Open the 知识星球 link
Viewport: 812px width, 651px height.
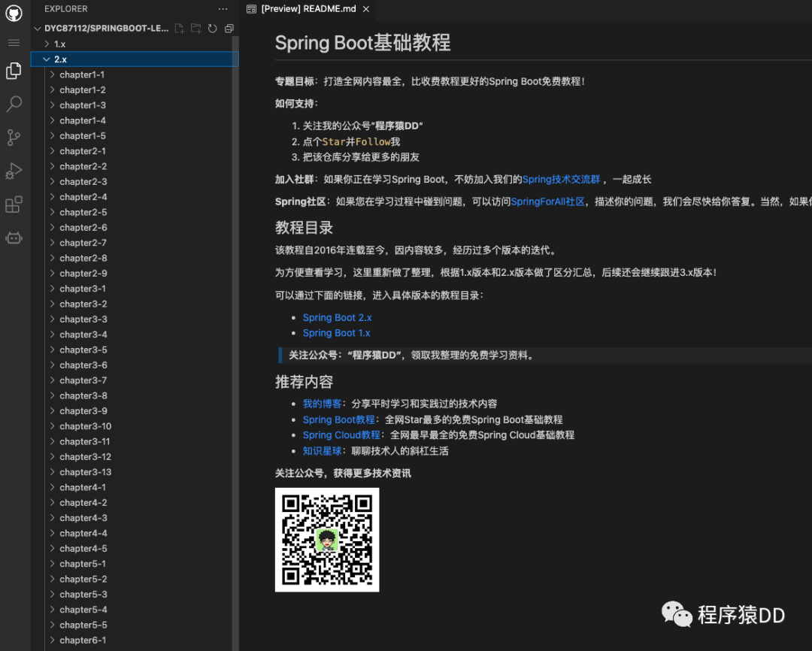click(x=322, y=451)
